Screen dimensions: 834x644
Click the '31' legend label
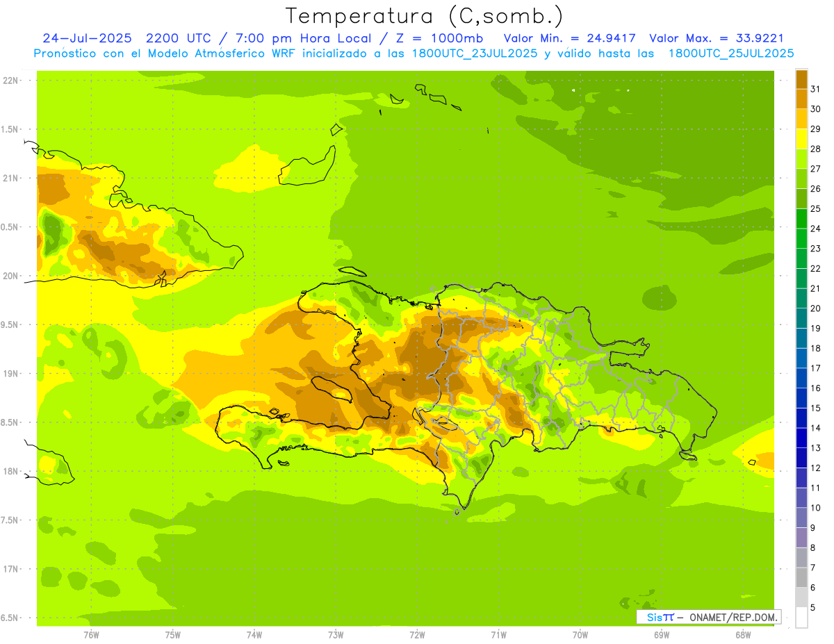[x=816, y=89]
